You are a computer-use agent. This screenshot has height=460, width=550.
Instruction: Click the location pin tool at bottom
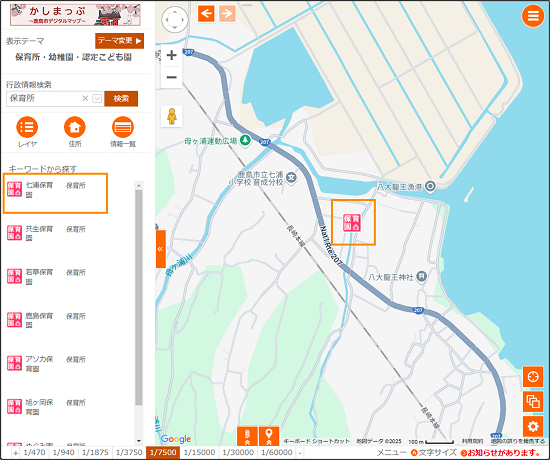click(x=269, y=436)
